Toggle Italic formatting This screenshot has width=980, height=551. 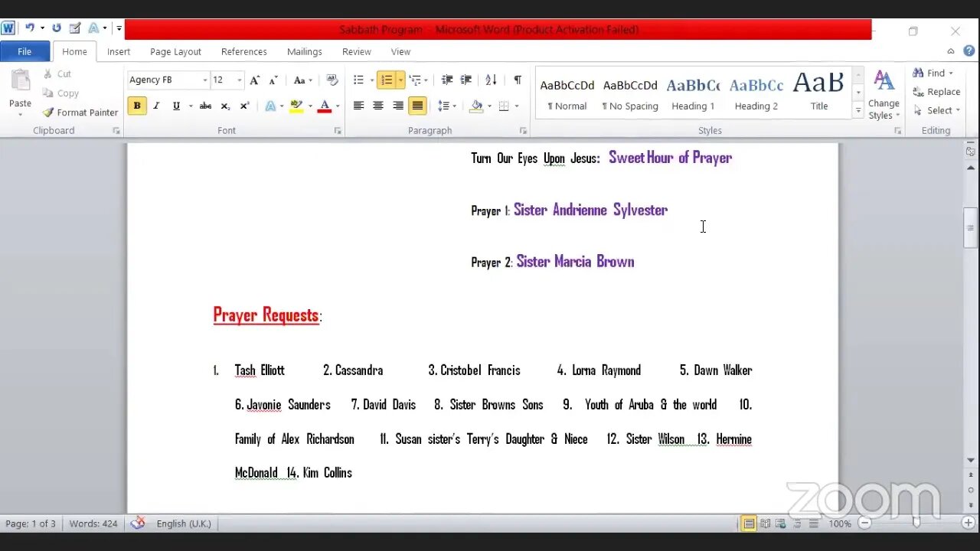[x=156, y=106]
